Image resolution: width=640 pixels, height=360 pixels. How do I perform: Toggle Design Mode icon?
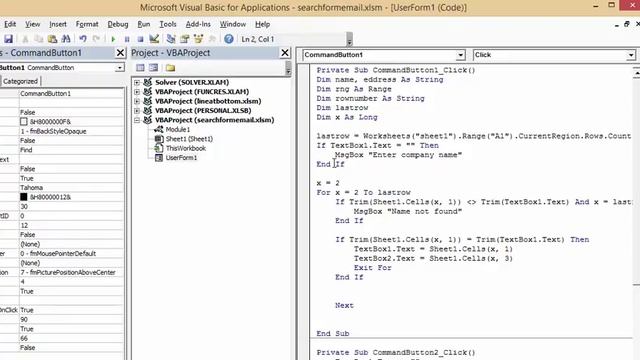pos(154,39)
